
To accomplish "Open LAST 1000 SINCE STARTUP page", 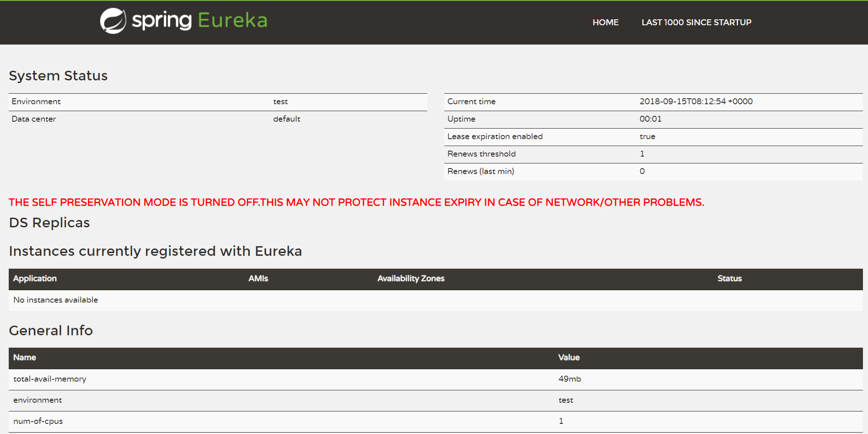I will point(696,23).
